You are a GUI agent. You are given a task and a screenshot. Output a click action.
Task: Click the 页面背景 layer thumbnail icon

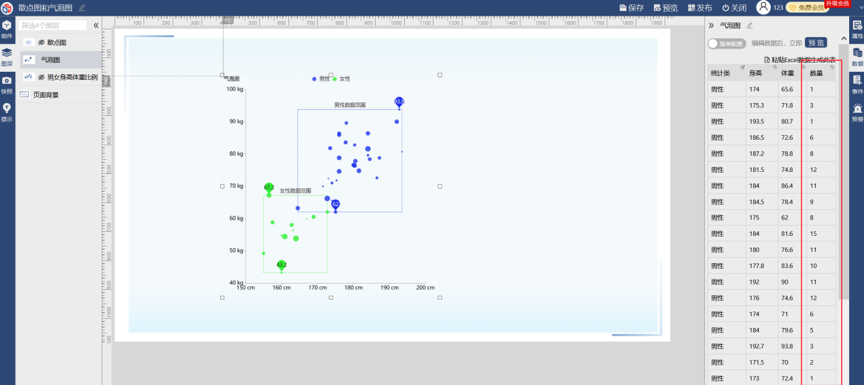click(x=24, y=95)
